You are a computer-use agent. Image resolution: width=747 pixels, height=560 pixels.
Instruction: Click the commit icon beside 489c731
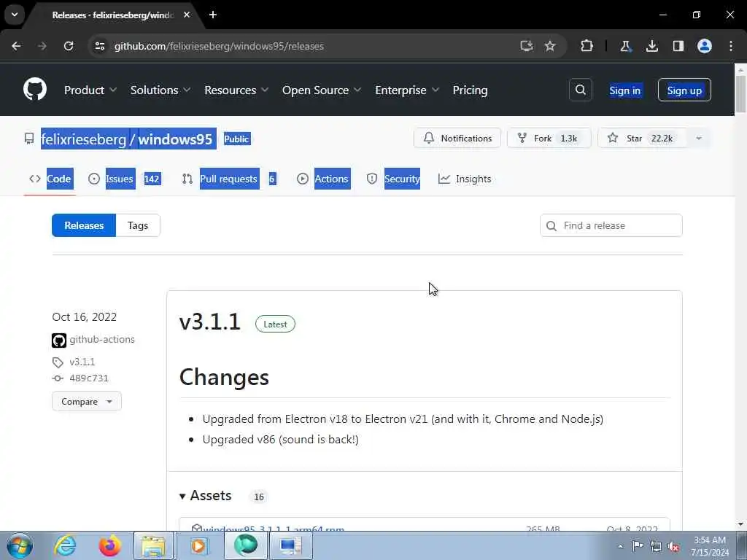pos(58,378)
